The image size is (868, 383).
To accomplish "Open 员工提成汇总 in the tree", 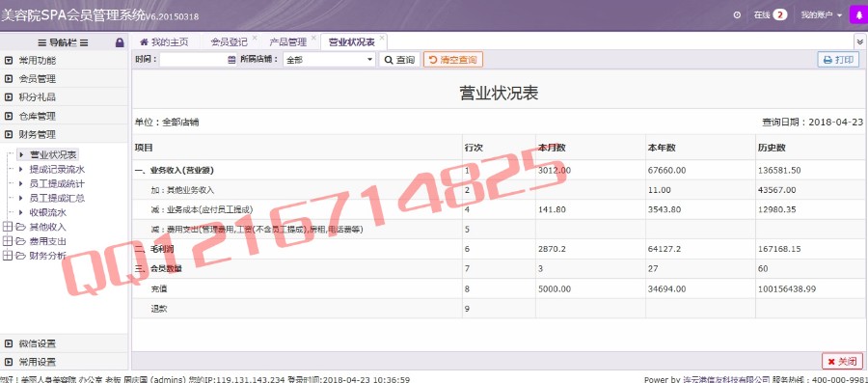I will (x=57, y=198).
